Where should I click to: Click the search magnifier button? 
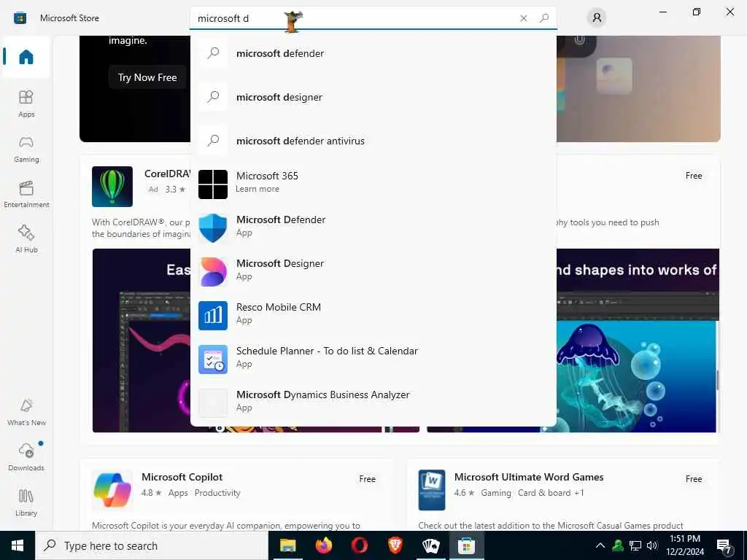tap(544, 18)
